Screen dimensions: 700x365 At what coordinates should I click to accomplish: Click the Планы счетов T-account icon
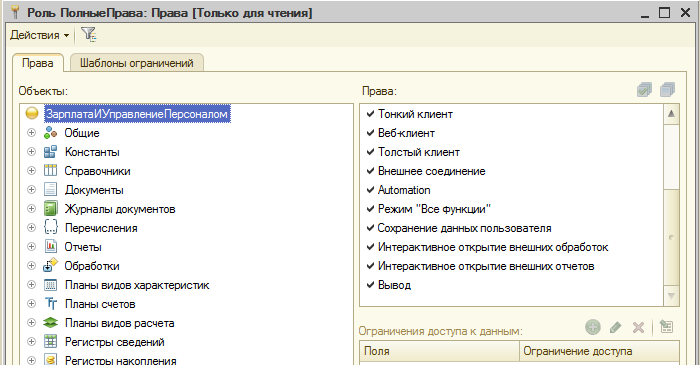[x=51, y=303]
